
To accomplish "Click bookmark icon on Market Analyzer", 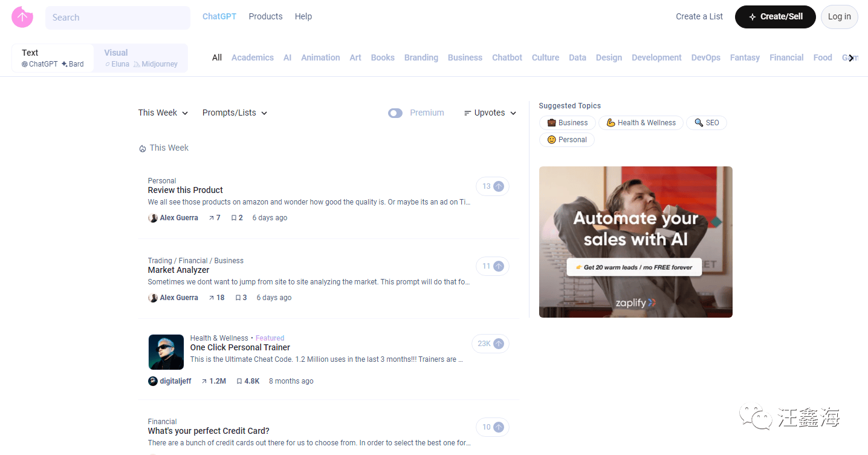I will [238, 298].
